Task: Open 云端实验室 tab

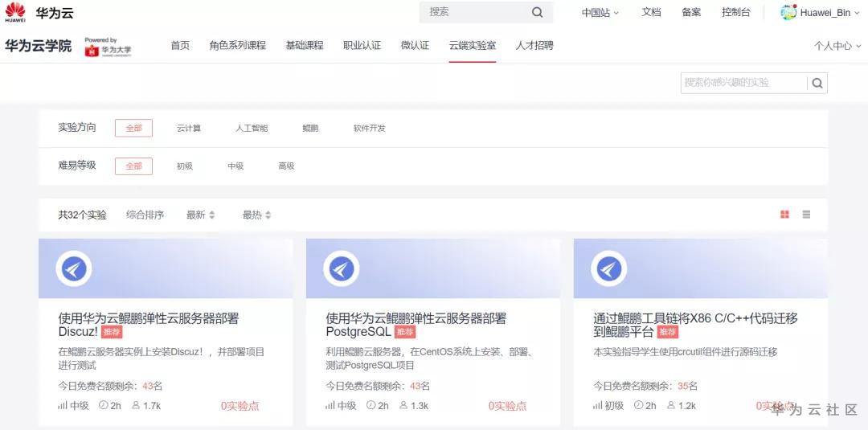Action: 473,45
